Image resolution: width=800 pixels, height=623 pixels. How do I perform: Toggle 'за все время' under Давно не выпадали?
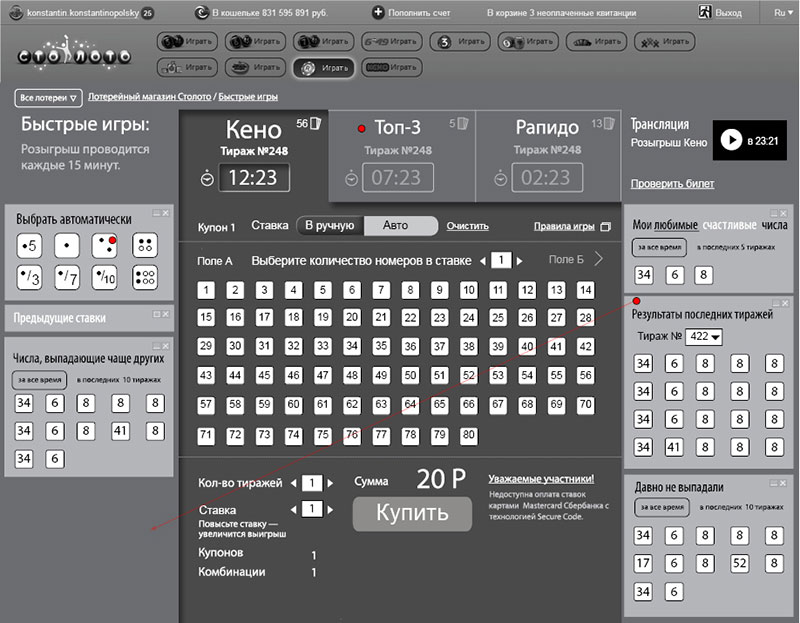[659, 507]
